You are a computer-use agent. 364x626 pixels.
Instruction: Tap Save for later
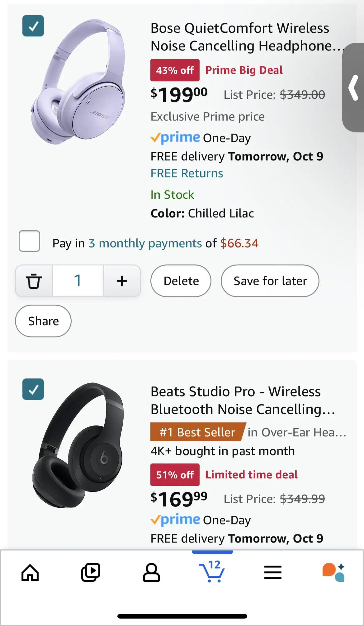click(270, 281)
